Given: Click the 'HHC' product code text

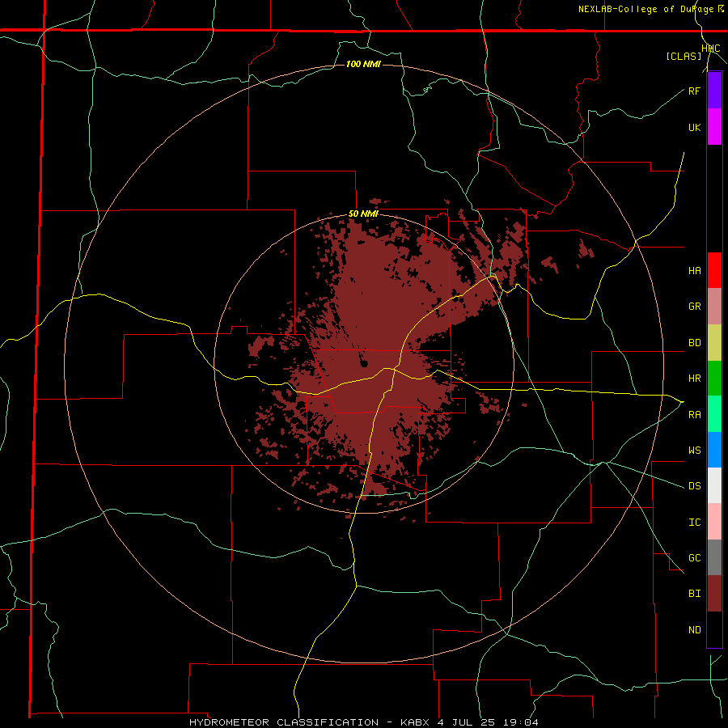Looking at the screenshot, I should tap(711, 49).
